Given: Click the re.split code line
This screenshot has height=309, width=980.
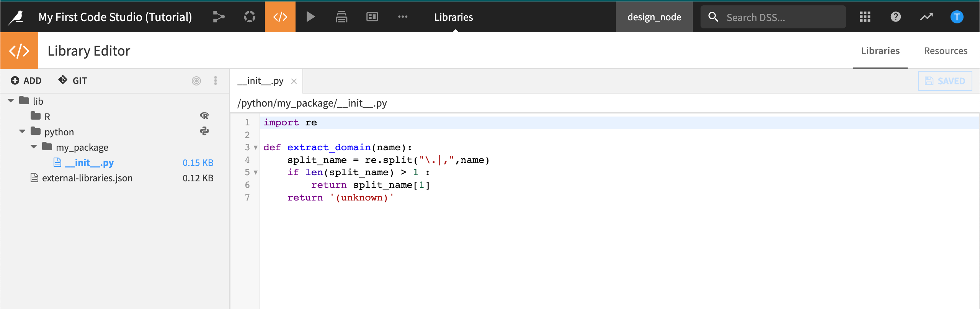Looking at the screenshot, I should pyautogui.click(x=389, y=160).
